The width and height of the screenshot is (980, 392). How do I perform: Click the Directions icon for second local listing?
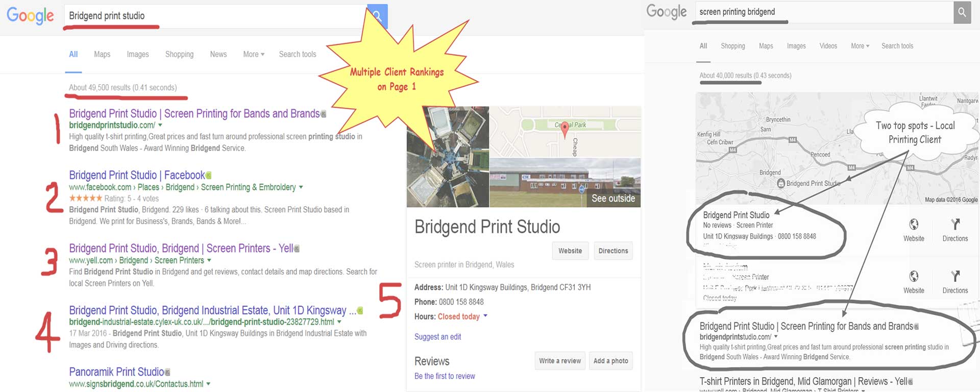955,276
